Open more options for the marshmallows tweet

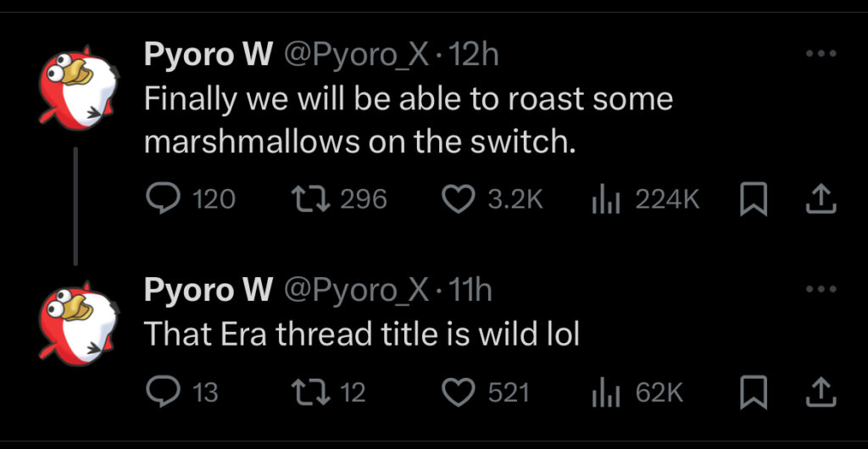coord(821,55)
